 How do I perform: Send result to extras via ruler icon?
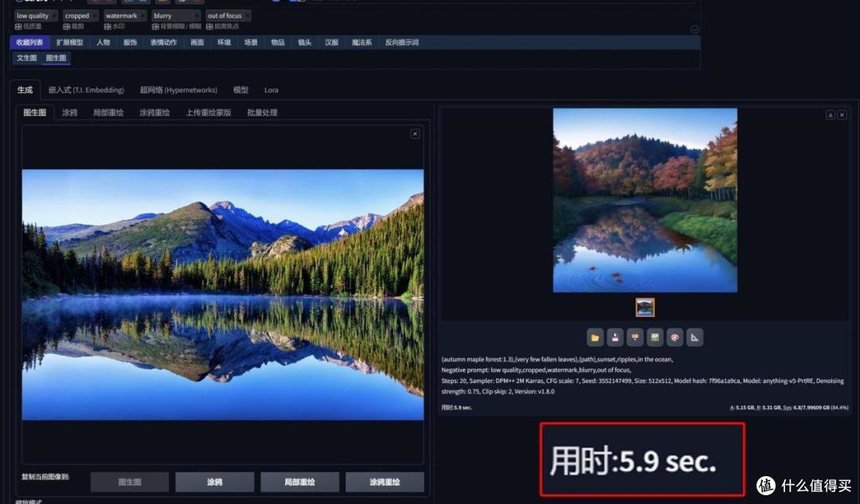pos(695,338)
